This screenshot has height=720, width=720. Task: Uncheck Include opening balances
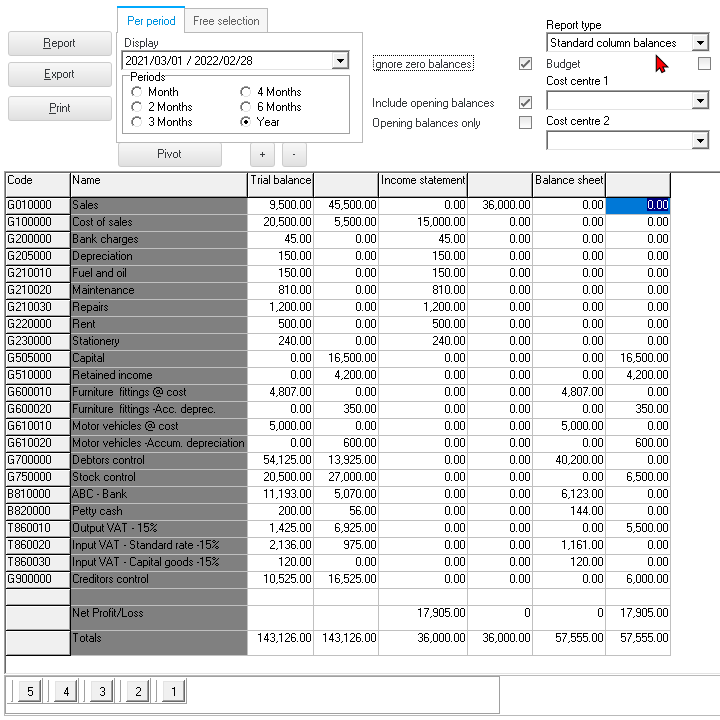coord(525,103)
